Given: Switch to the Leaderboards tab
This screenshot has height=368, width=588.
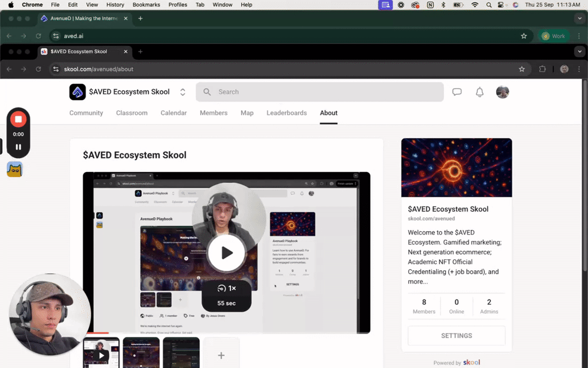Looking at the screenshot, I should coord(287,113).
